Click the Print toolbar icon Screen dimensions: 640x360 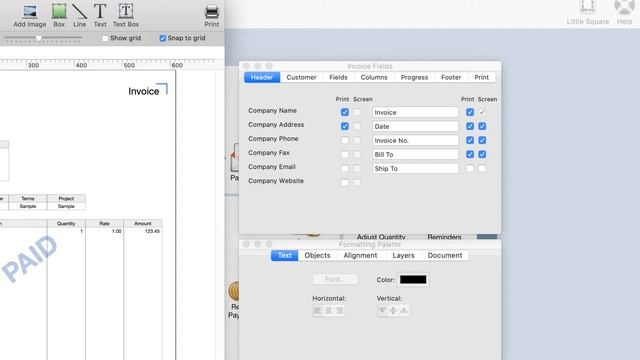click(x=211, y=16)
